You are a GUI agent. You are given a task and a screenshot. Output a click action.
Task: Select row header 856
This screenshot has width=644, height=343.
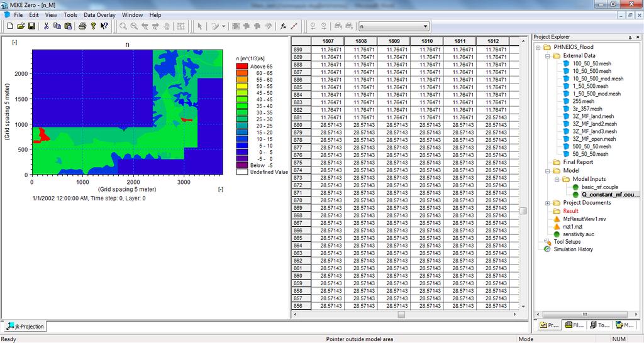click(x=301, y=306)
